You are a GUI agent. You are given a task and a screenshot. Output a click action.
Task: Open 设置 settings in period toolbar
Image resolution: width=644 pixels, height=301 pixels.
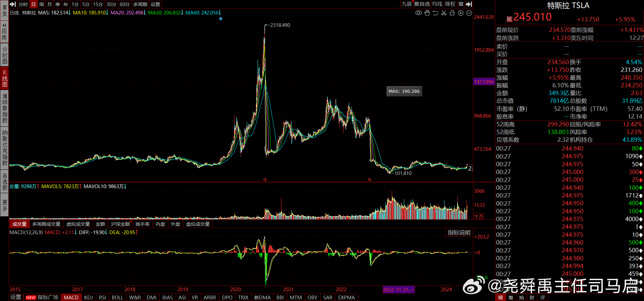click(155, 4)
